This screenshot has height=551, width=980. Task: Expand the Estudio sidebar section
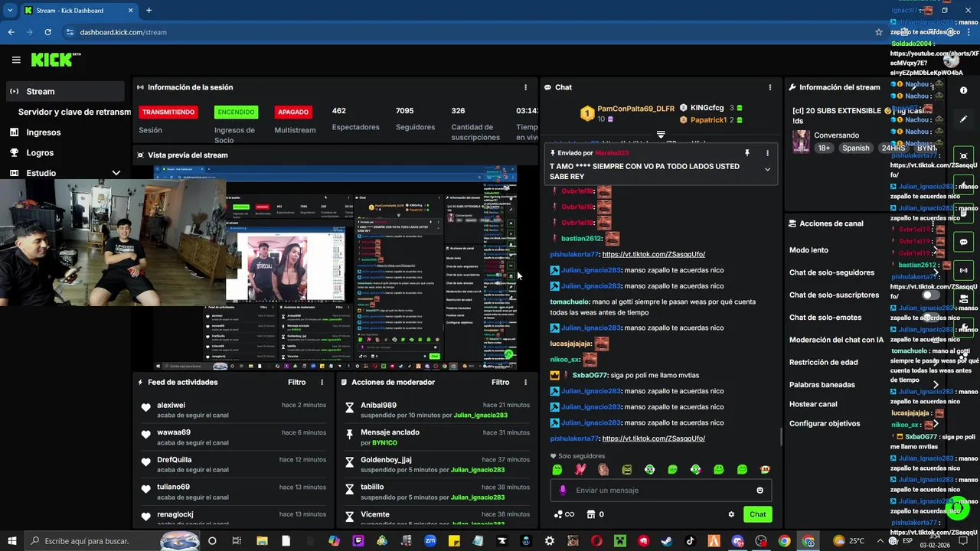coord(116,173)
